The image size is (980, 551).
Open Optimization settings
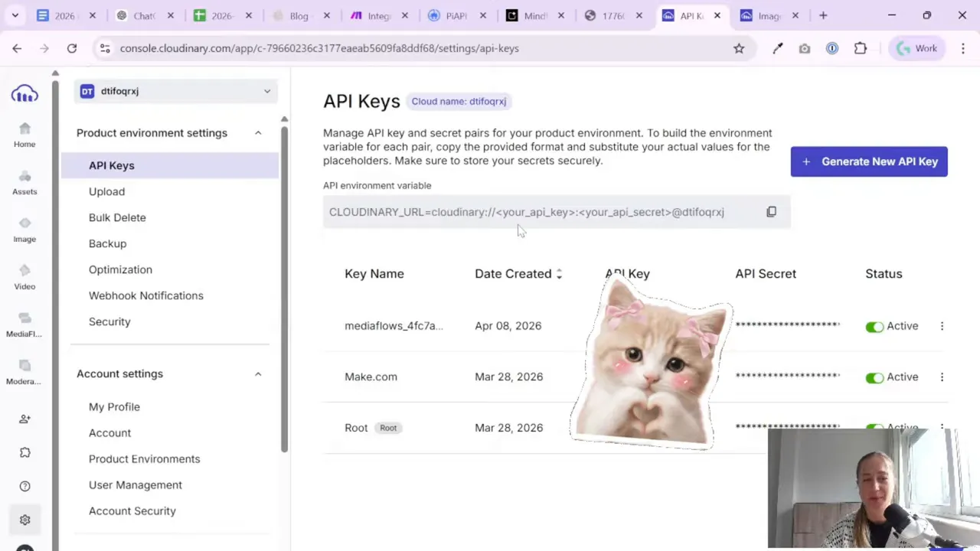(120, 269)
